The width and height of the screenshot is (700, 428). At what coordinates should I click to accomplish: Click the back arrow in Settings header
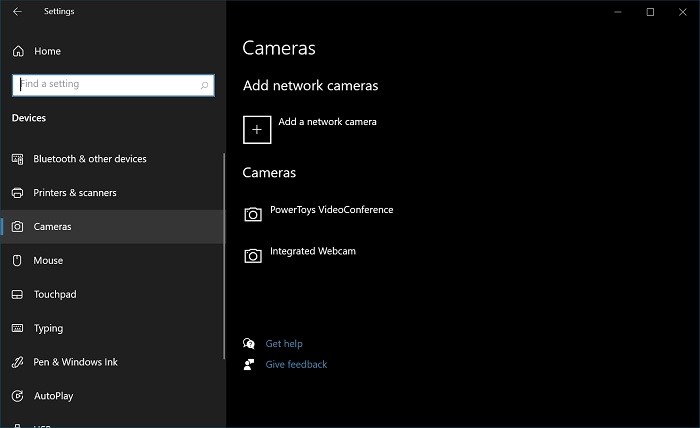[x=17, y=12]
